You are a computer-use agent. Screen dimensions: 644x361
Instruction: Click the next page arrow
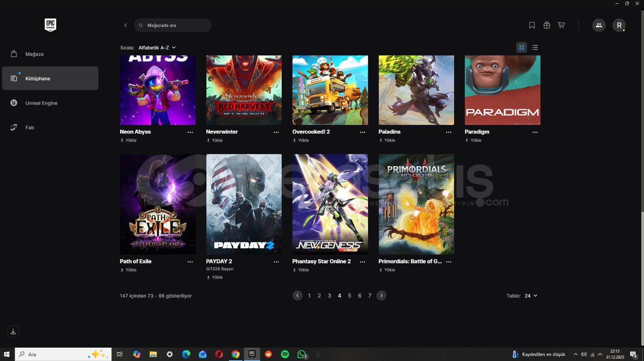381,296
